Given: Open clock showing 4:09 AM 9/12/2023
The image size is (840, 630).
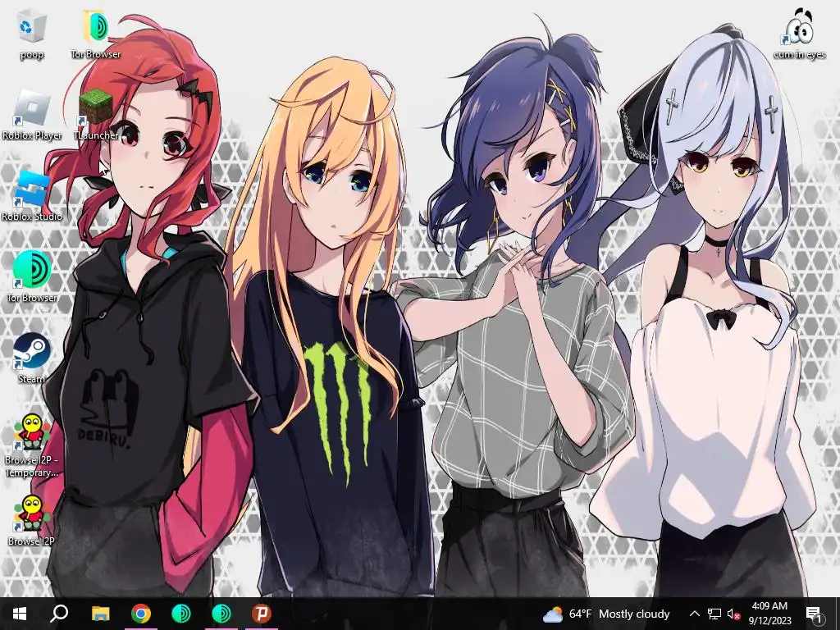Looking at the screenshot, I should [769, 614].
